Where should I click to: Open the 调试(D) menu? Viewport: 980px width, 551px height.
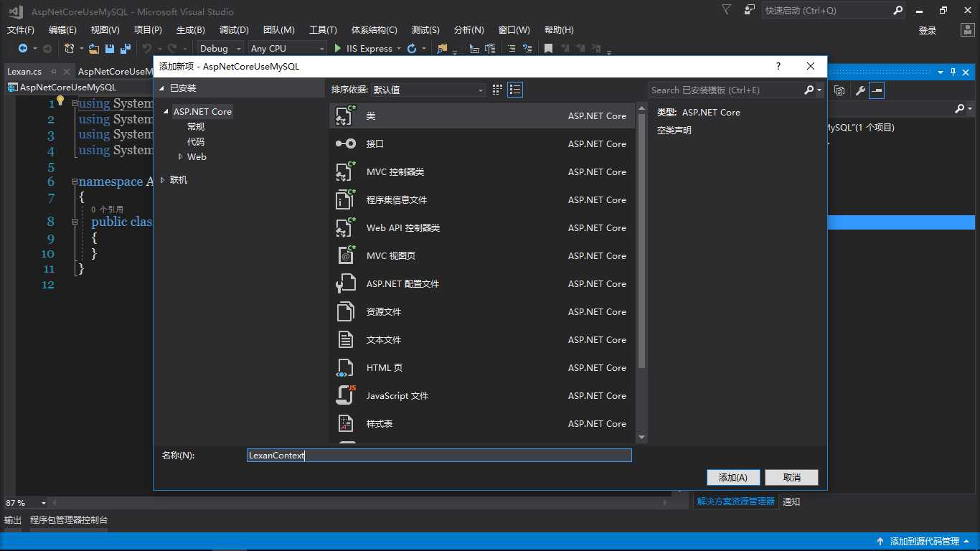[x=234, y=29]
